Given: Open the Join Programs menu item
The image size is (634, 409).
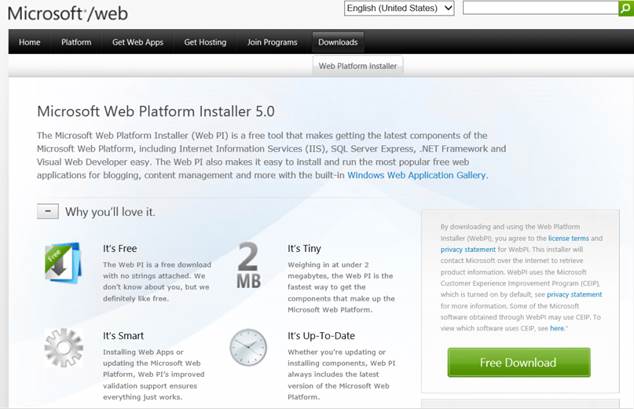Looking at the screenshot, I should point(273,42).
